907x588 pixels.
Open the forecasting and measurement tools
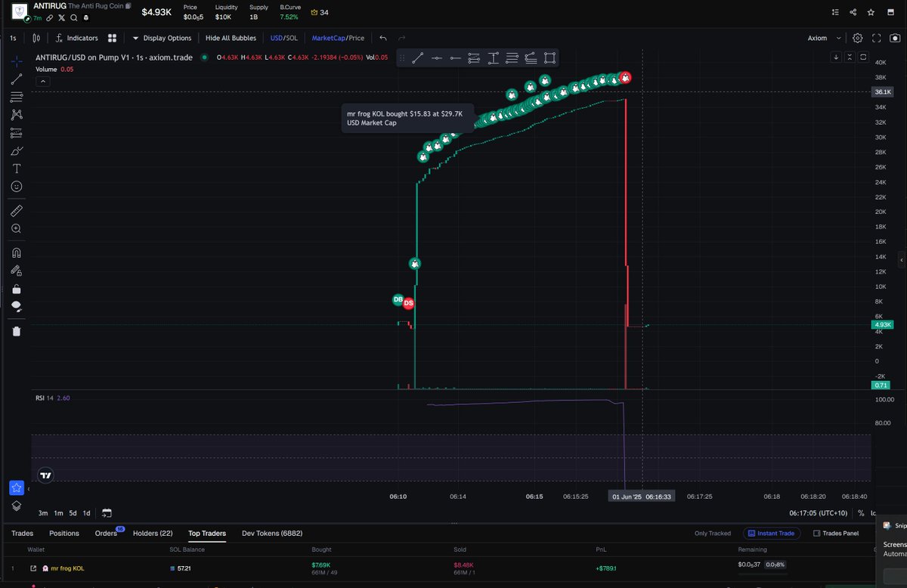17,133
